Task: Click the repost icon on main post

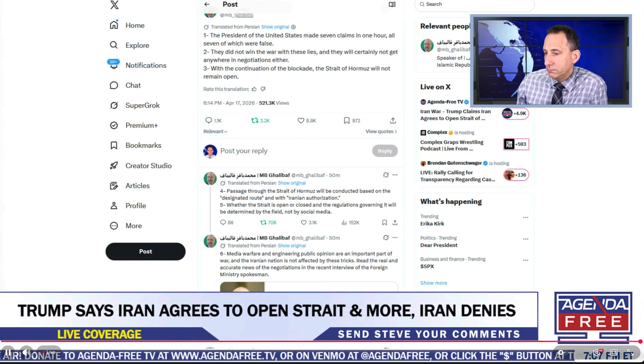Action: (x=255, y=121)
